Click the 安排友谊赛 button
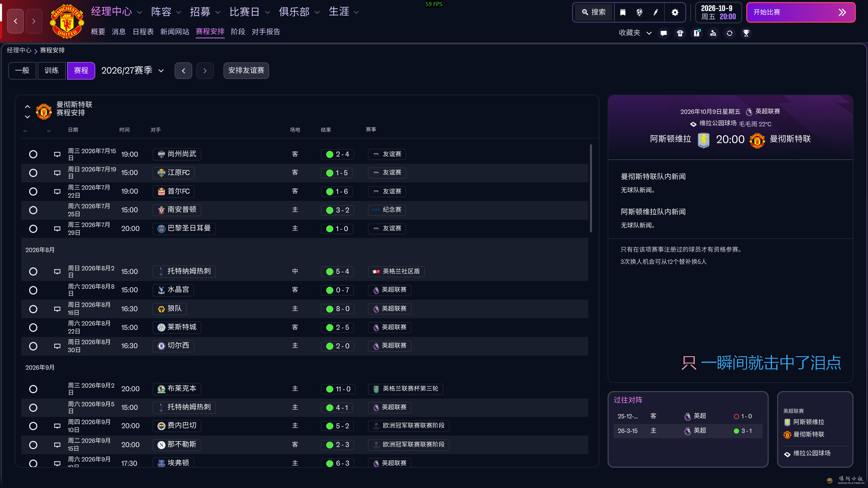 pyautogui.click(x=246, y=70)
